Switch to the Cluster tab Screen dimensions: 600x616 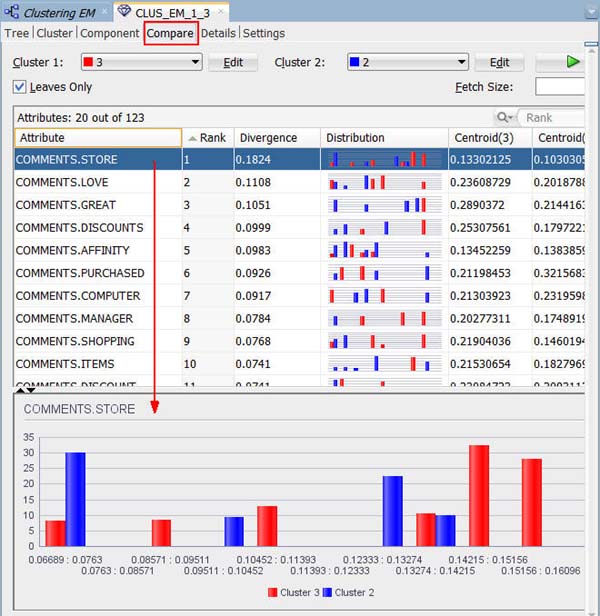click(x=54, y=33)
